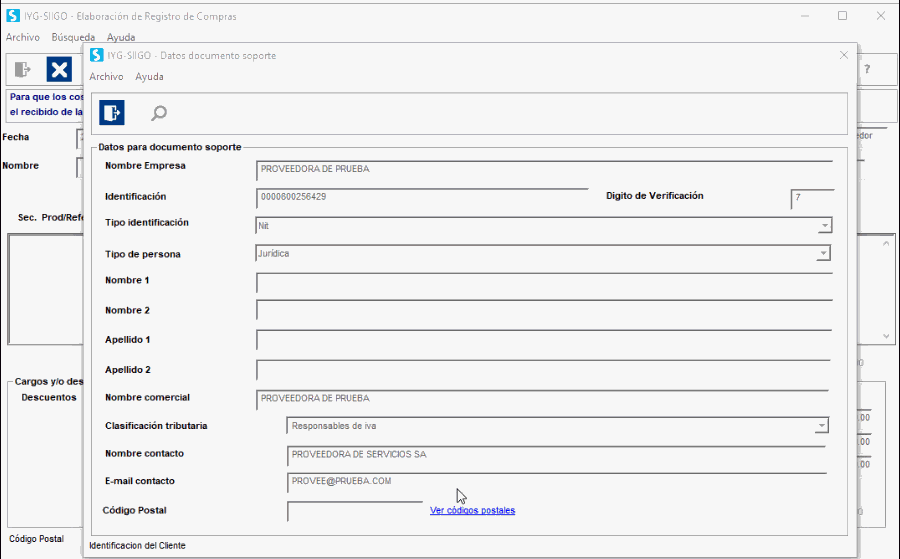The width and height of the screenshot is (900, 559).
Task: Close the Datos documento soporte dialog
Action: [x=843, y=55]
